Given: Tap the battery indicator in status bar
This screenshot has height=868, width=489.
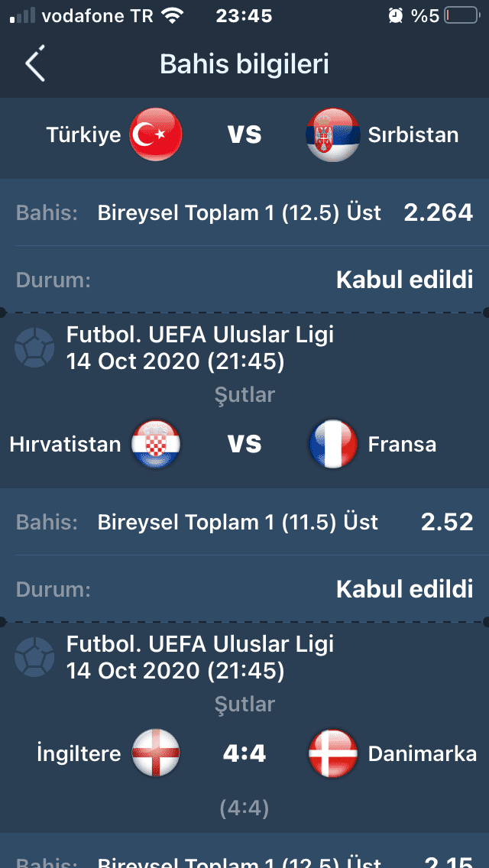Looking at the screenshot, I should (461, 15).
